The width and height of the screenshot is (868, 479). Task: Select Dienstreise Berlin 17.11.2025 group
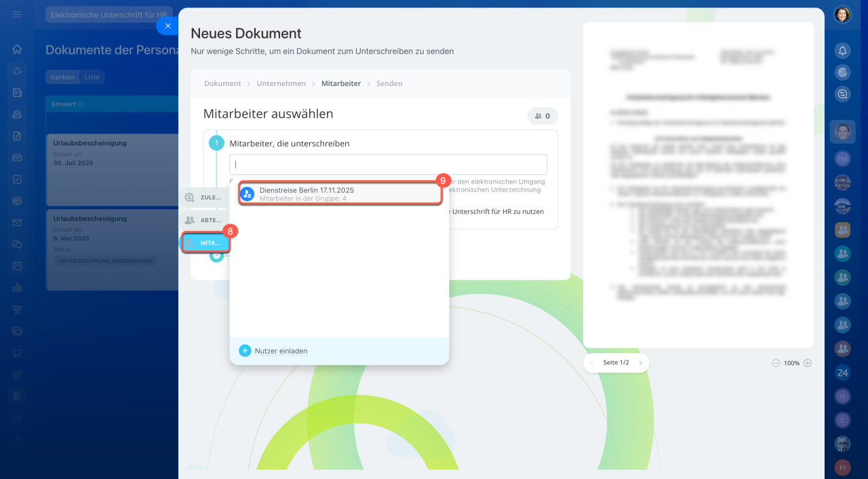pyautogui.click(x=340, y=194)
